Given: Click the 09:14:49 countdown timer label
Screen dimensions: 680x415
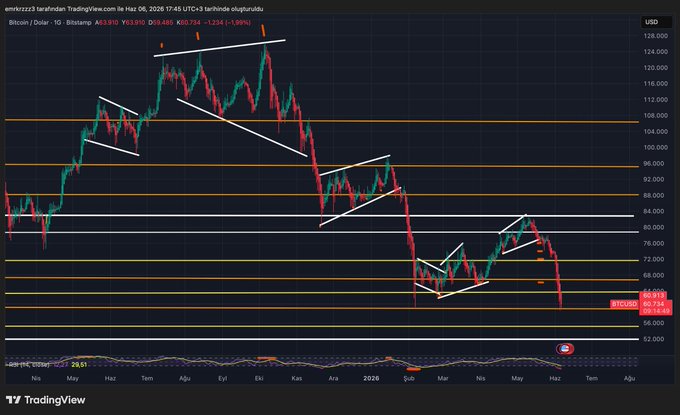Looking at the screenshot, I should [655, 311].
